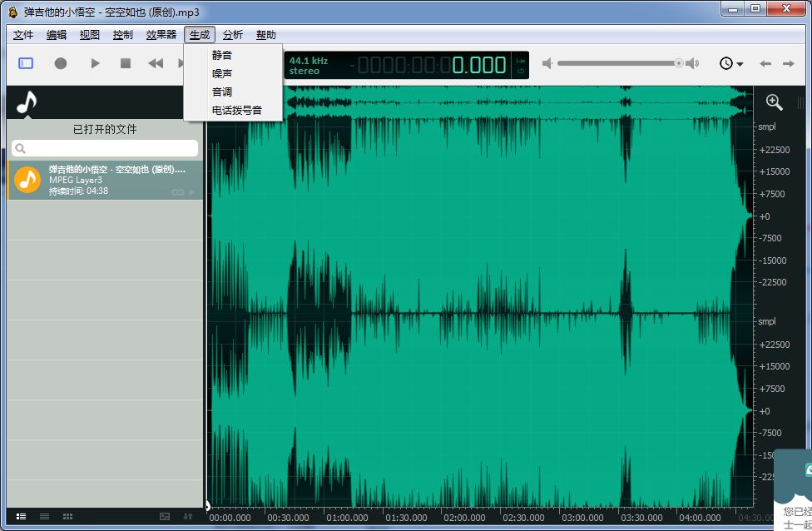Switch to grid thumbnails view icon
The width and height of the screenshot is (812, 531).
(x=67, y=516)
